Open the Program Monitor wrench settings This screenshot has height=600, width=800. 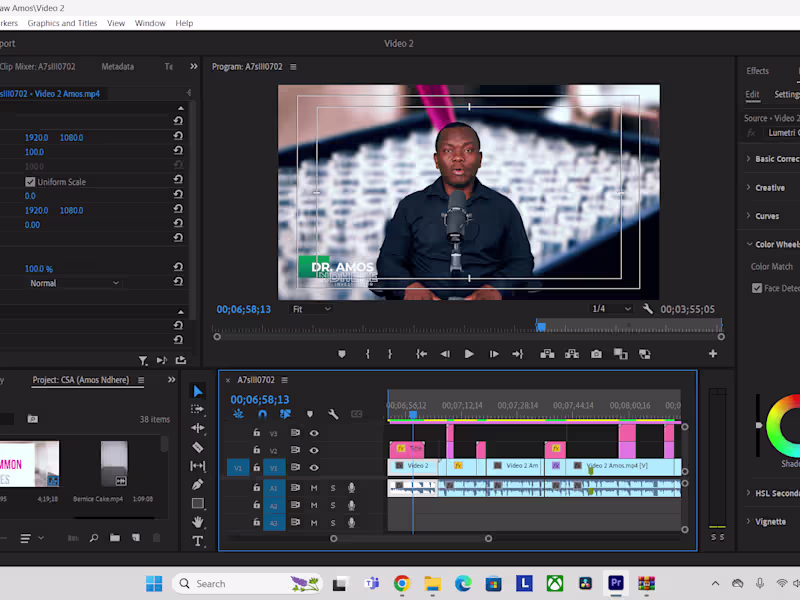tap(648, 310)
